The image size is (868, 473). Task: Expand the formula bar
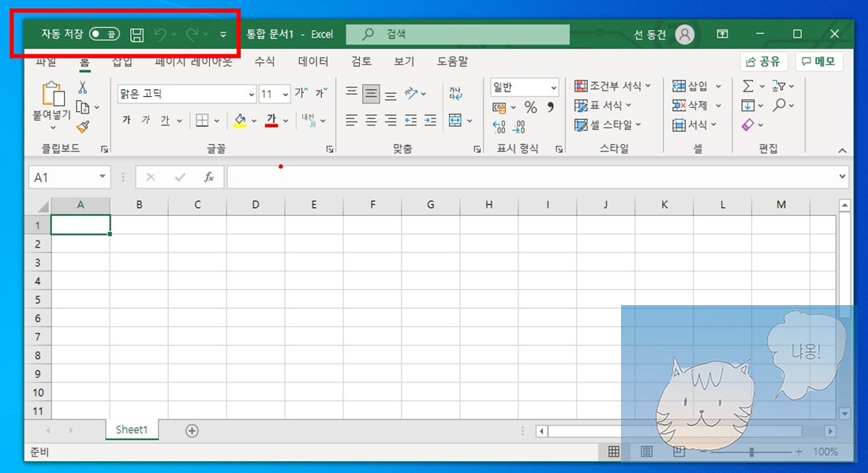tap(842, 177)
